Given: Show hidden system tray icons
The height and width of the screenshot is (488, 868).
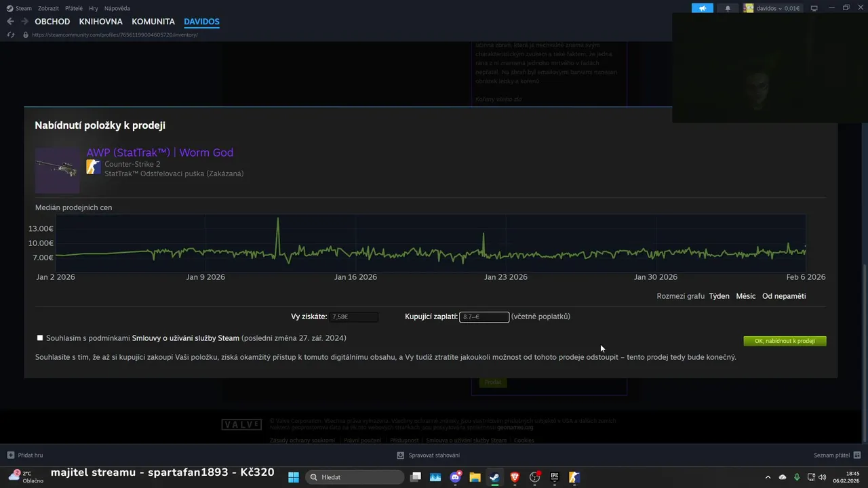Looking at the screenshot, I should tap(768, 477).
